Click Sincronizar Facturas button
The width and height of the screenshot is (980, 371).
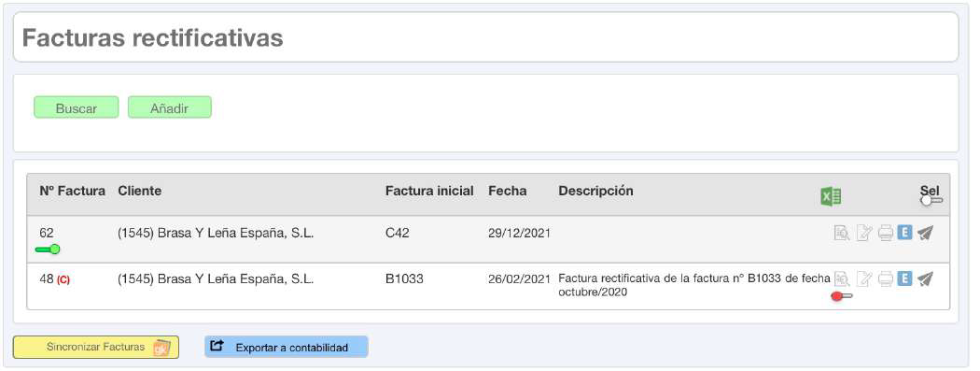(96, 348)
